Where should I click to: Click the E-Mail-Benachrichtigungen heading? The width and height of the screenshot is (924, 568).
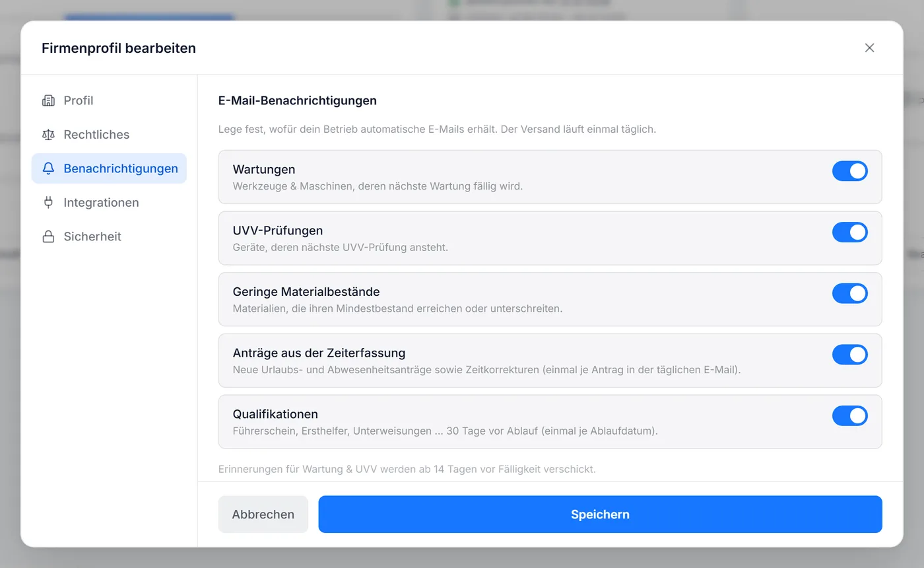(x=298, y=100)
